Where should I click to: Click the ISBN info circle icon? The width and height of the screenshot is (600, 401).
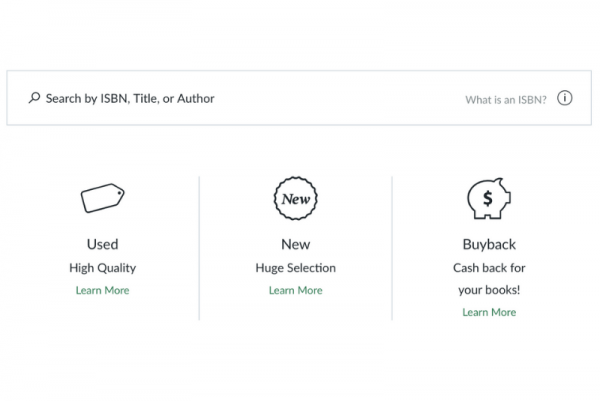point(565,98)
